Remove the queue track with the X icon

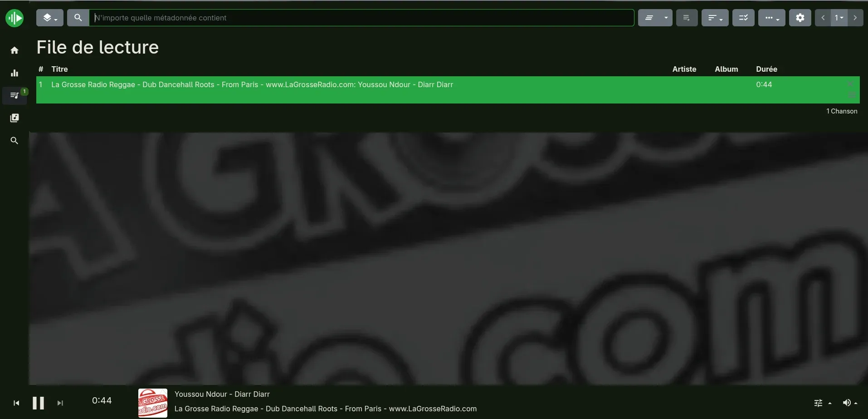coord(851,84)
